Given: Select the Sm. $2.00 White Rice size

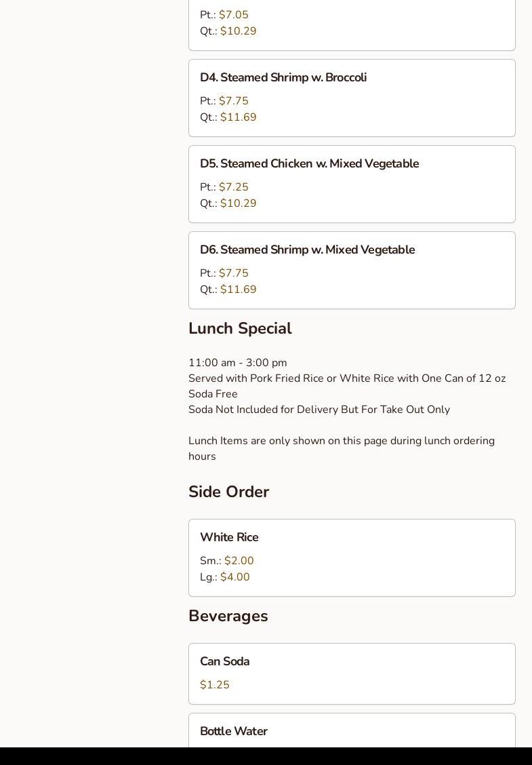Looking at the screenshot, I should coord(239,561).
